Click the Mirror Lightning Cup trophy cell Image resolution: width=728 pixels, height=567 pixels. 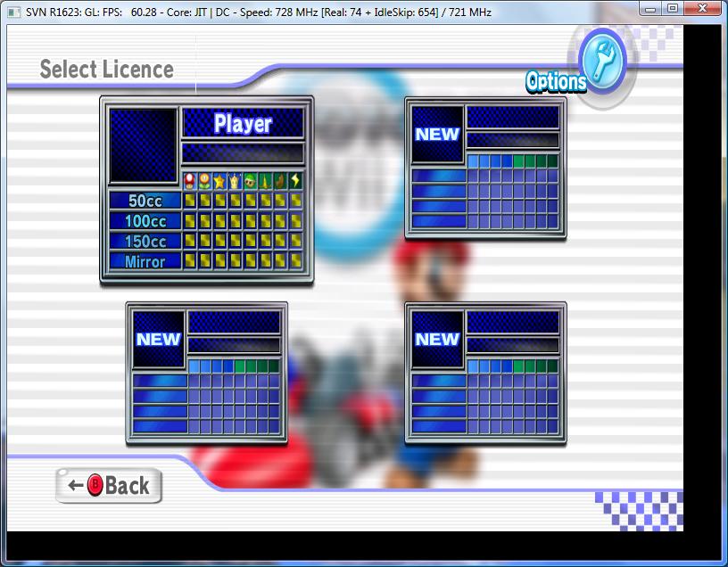click(295, 261)
